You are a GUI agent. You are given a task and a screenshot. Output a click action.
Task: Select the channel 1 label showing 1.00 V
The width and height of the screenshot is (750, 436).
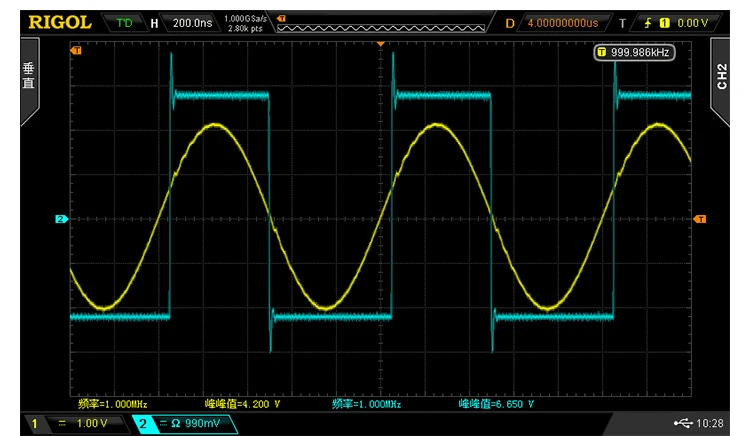click(x=77, y=424)
